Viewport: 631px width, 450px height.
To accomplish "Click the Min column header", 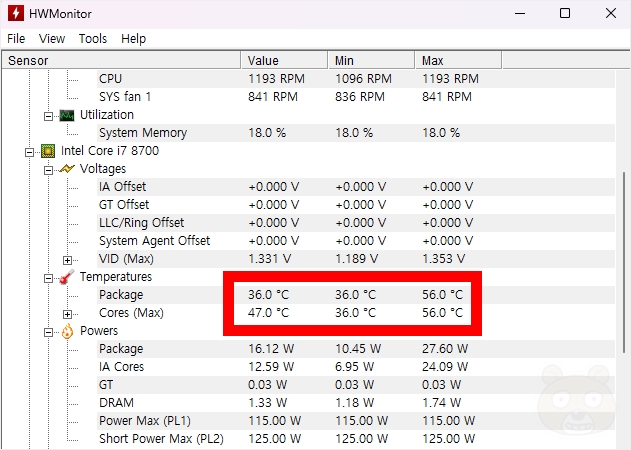I will point(371,60).
